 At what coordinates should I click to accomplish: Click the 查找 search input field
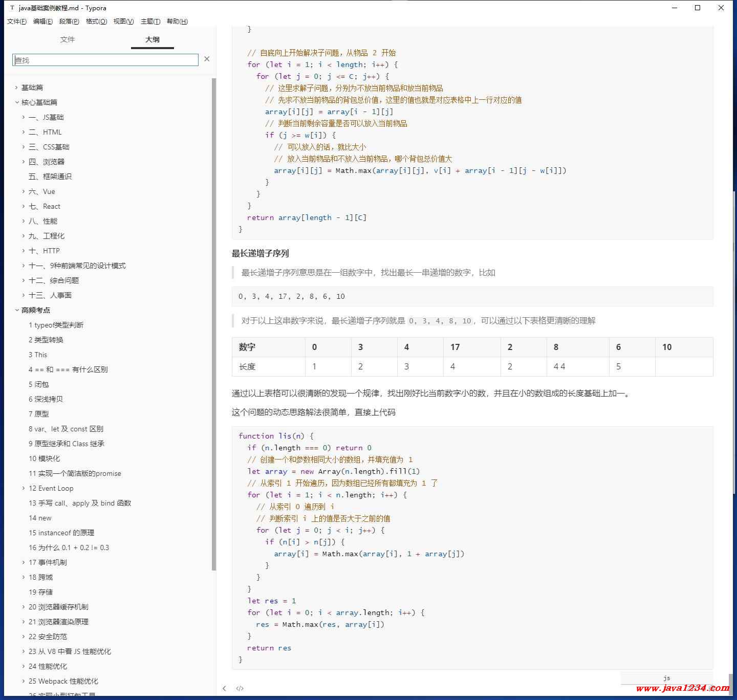(x=105, y=60)
